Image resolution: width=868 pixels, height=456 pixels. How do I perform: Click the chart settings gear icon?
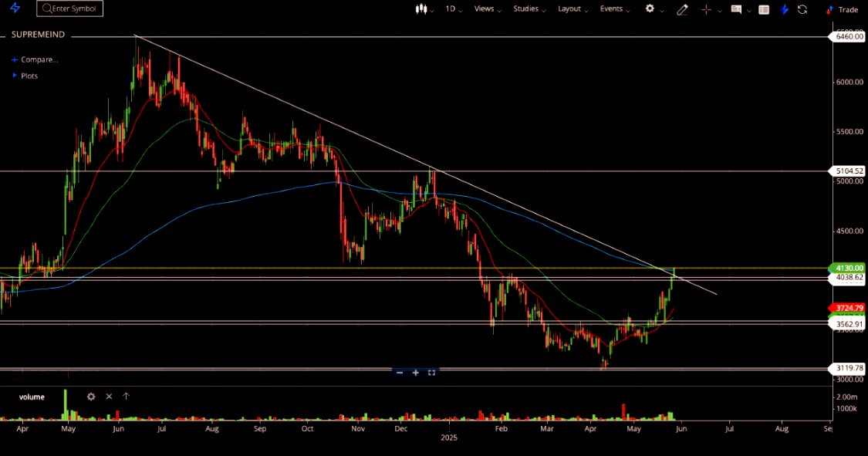pyautogui.click(x=650, y=8)
